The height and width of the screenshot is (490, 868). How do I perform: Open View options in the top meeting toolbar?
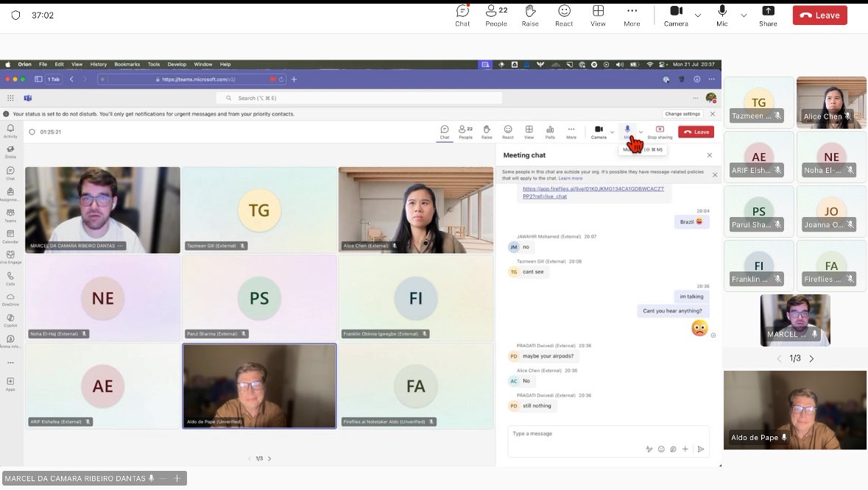598,15
